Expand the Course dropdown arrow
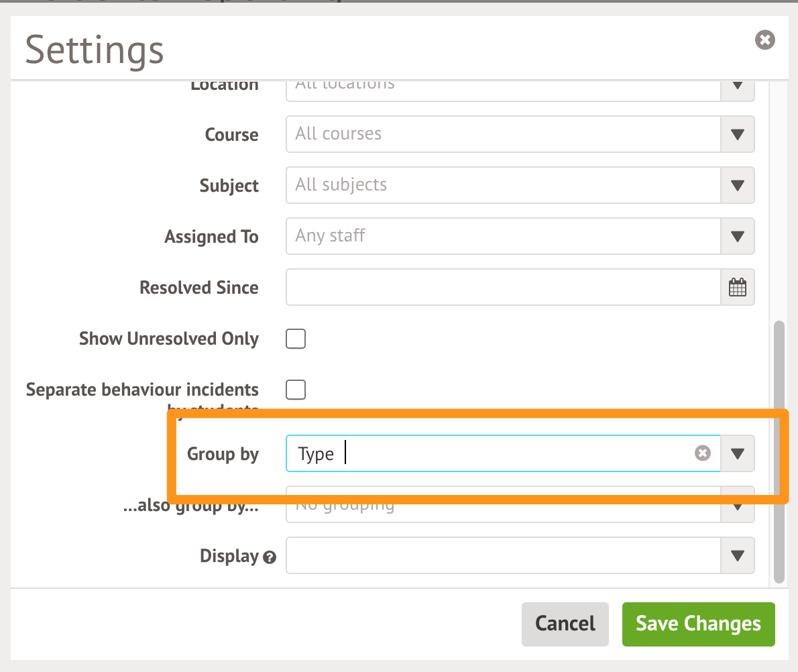The image size is (798, 672). click(738, 135)
